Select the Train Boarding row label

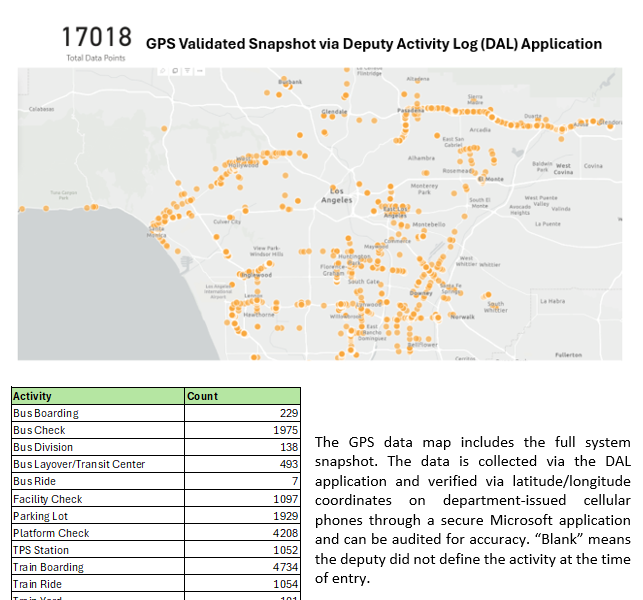48,567
